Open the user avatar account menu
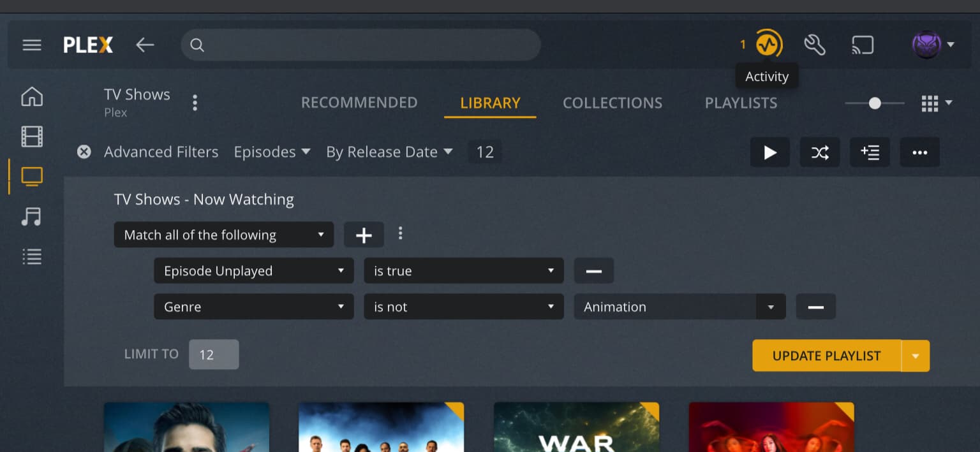Viewport: 980px width, 452px height. (933, 45)
